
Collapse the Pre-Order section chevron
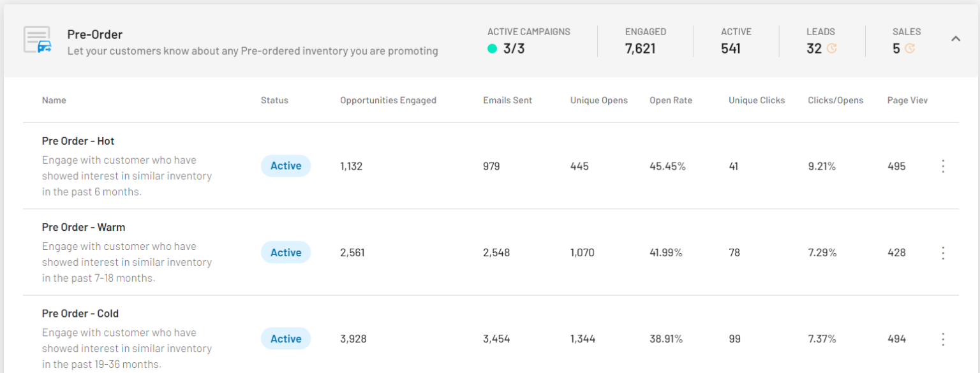[x=955, y=39]
